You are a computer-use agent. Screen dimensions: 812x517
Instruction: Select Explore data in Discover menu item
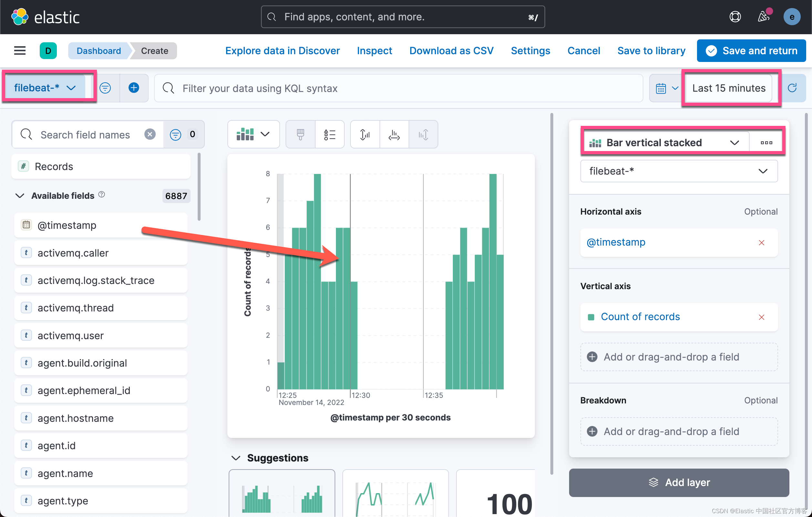pyautogui.click(x=283, y=50)
